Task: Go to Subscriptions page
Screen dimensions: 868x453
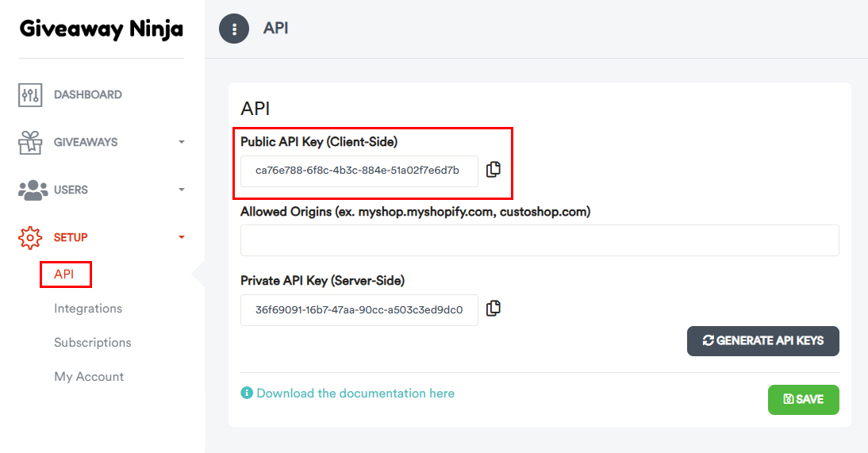Action: click(93, 343)
